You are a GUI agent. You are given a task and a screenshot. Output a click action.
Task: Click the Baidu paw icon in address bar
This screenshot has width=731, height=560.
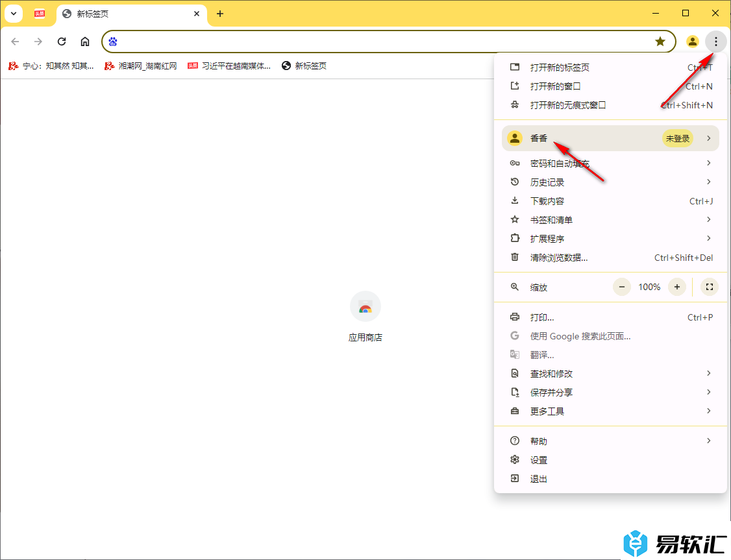tap(113, 42)
